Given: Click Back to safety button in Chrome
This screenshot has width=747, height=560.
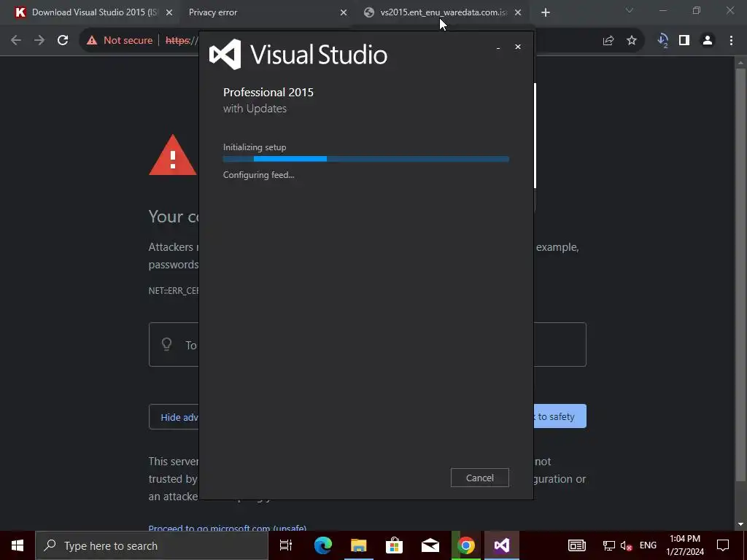Looking at the screenshot, I should [x=560, y=416].
